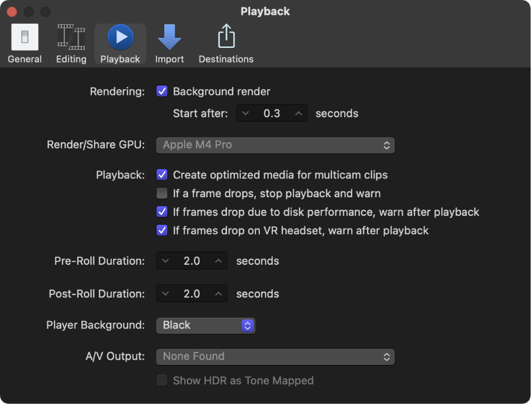Open Import settings via its icon
The height and width of the screenshot is (404, 532).
(x=169, y=43)
